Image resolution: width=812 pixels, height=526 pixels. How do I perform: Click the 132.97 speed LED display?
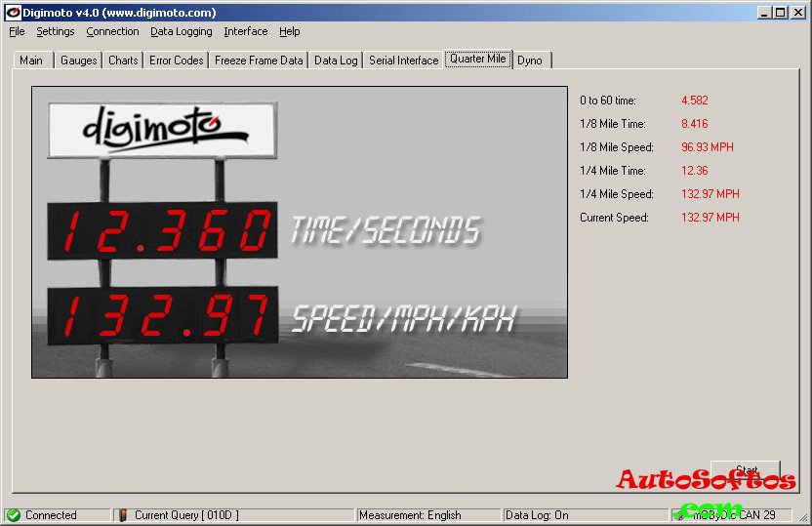pyautogui.click(x=163, y=315)
